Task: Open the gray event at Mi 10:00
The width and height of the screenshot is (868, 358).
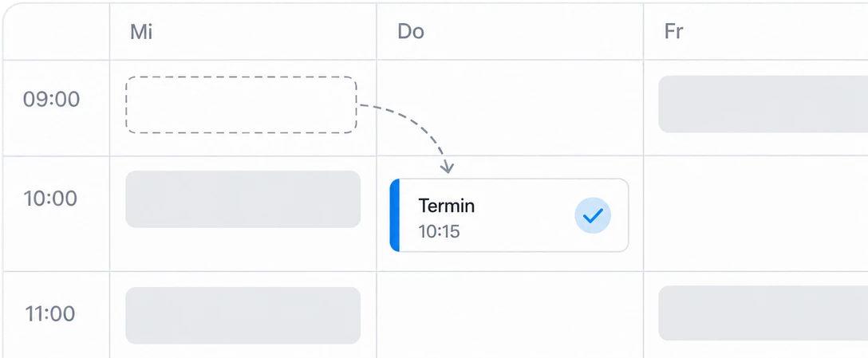Action: pos(243,199)
